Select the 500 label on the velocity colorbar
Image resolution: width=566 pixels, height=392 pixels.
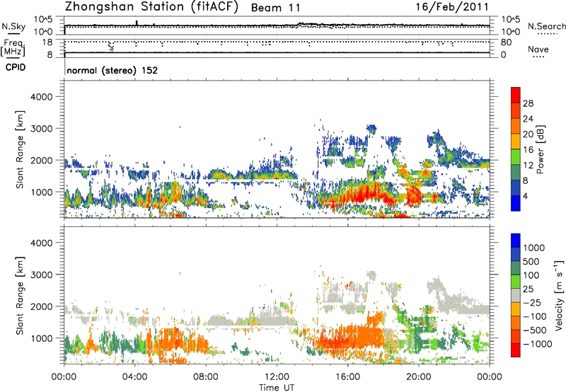(x=531, y=262)
